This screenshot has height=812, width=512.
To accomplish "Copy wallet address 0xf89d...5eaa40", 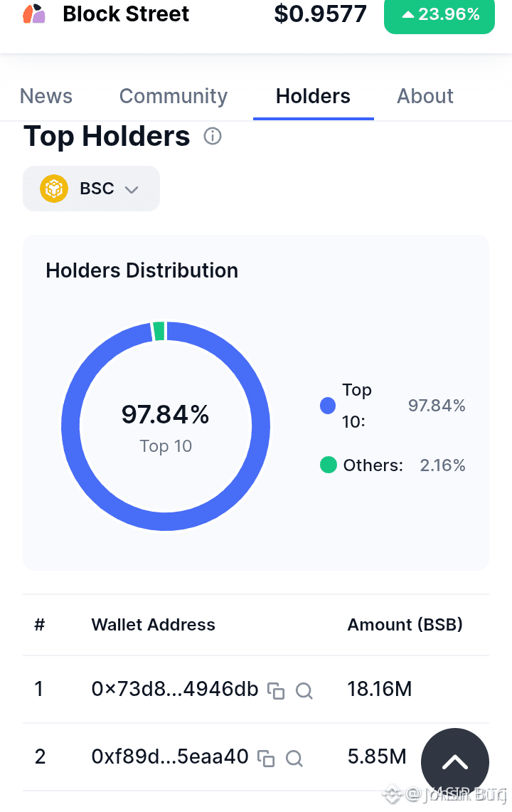I will 266,758.
